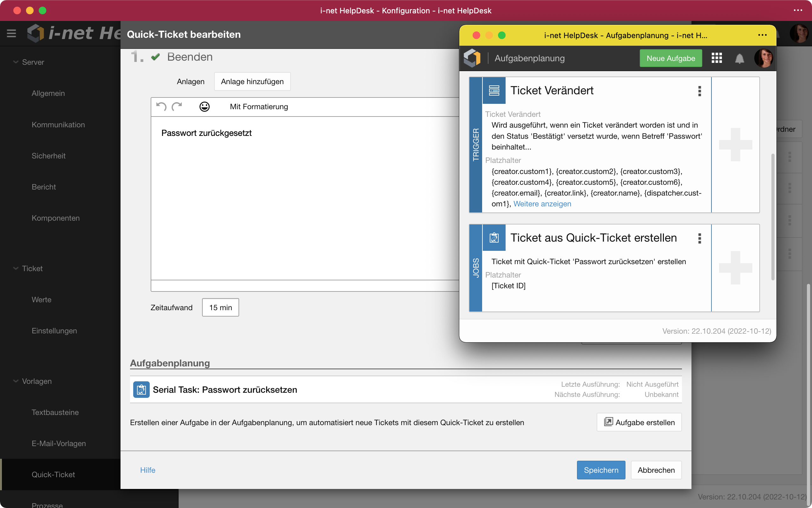812x508 pixels.
Task: Open the Serial Task: Passwort zurücksetzen entry
Action: point(406,389)
